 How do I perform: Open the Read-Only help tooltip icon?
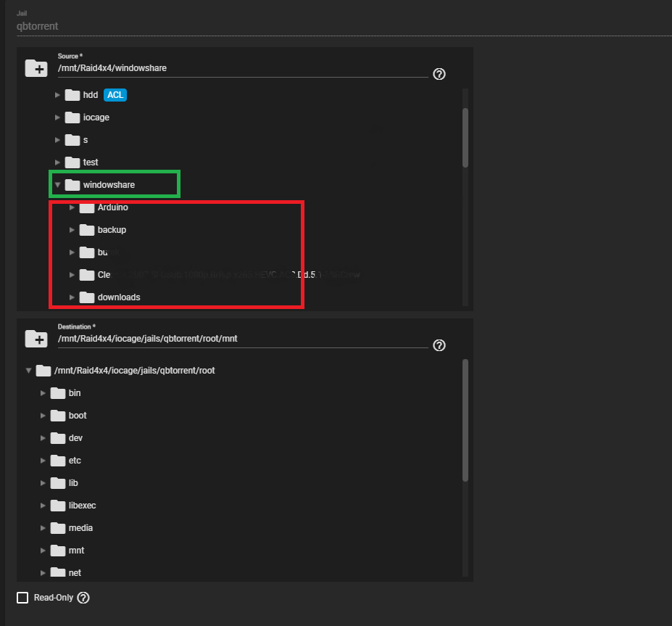[83, 598]
